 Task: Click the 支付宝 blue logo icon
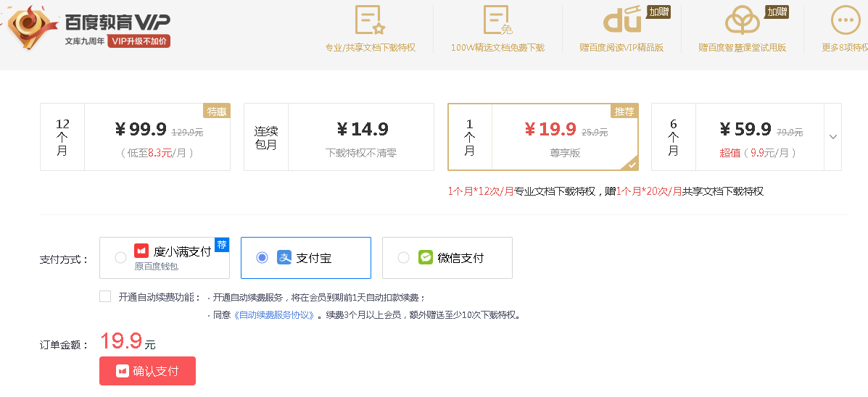[284, 257]
